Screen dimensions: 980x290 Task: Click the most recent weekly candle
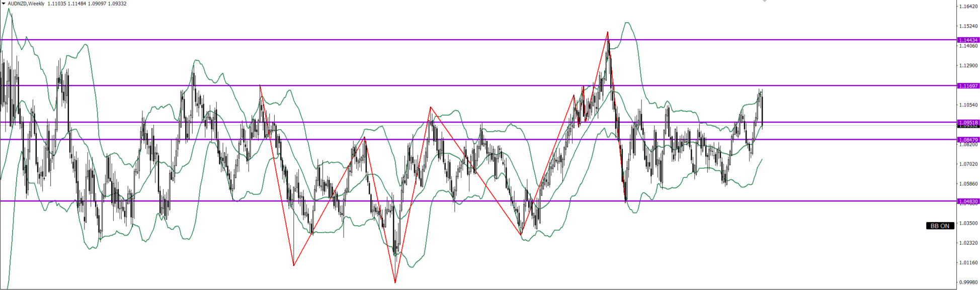763,111
